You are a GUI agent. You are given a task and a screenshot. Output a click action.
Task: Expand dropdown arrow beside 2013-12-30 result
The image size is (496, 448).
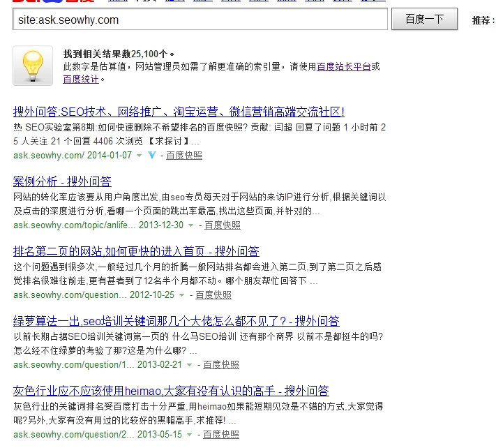[190, 225]
